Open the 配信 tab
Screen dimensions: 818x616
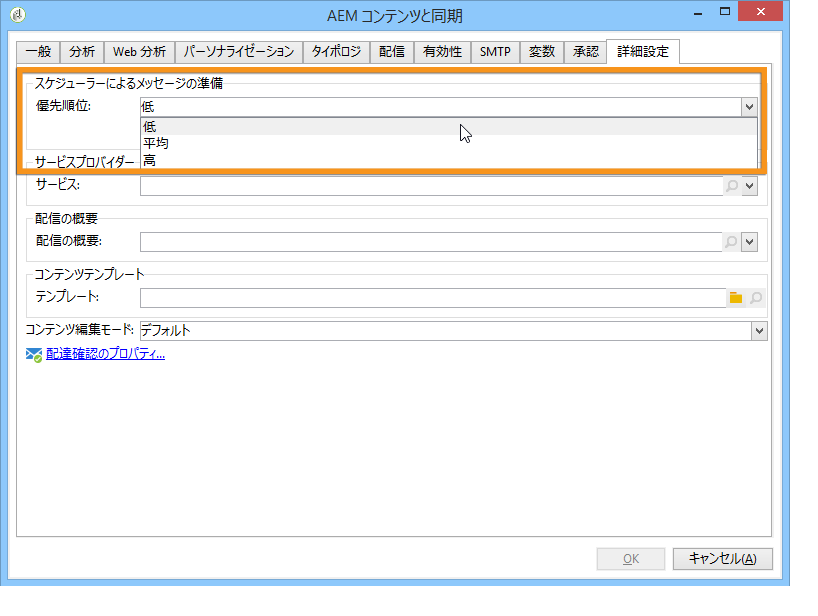392,52
